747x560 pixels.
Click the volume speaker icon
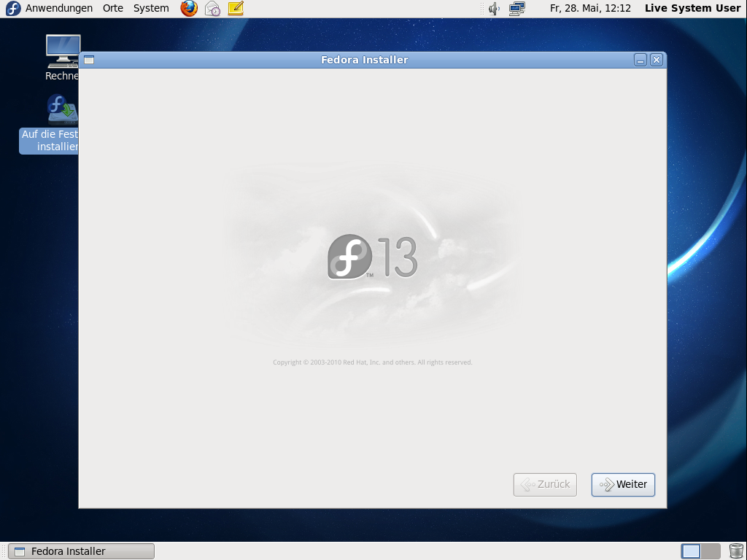494,8
